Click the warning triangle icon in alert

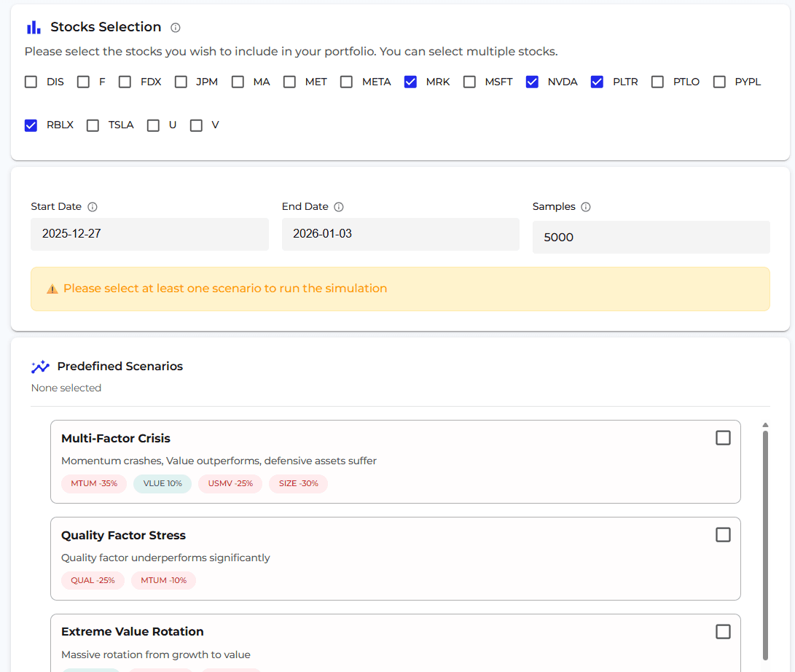point(52,289)
